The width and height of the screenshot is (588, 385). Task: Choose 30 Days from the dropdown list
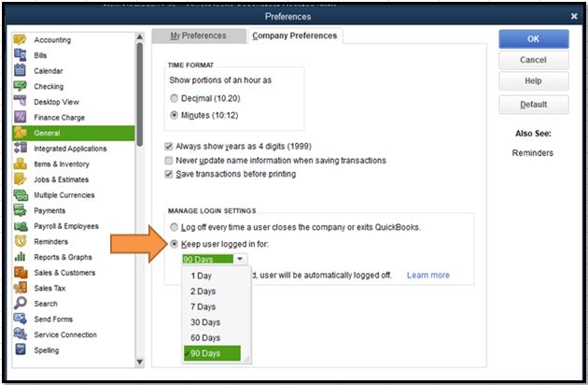click(x=205, y=321)
